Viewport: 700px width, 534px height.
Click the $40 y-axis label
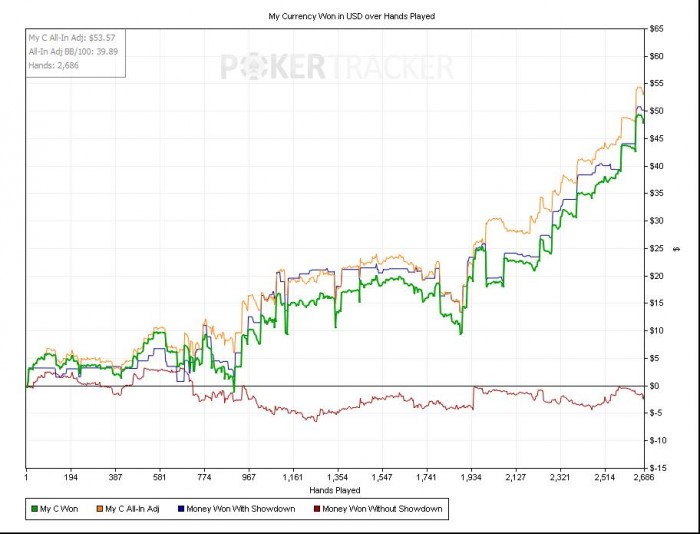tap(656, 166)
